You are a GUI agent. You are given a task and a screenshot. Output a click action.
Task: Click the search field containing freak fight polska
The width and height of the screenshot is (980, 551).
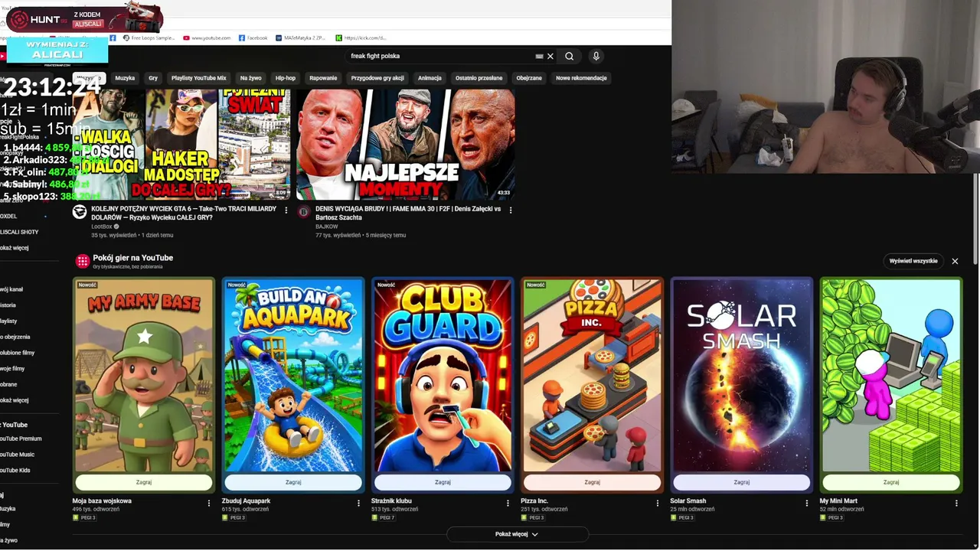440,56
